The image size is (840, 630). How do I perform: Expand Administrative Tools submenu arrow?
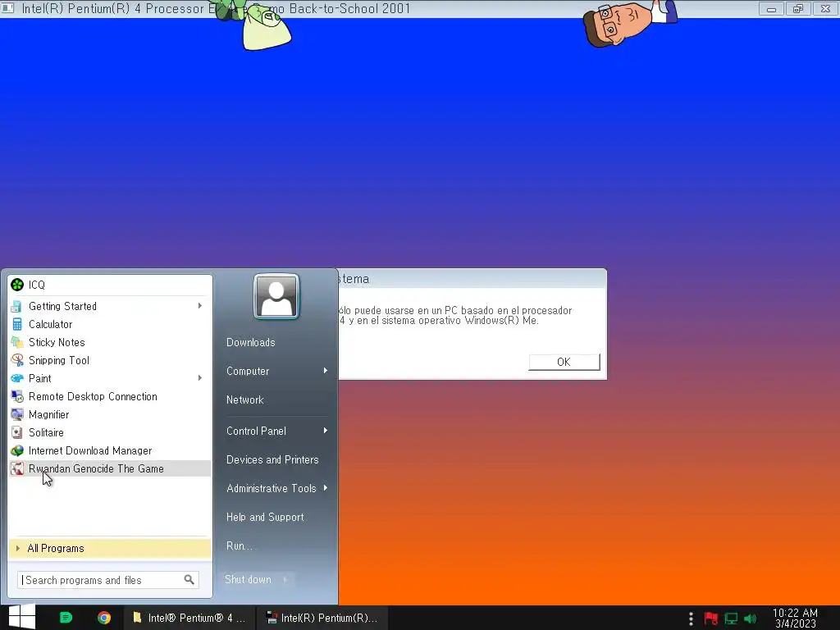pyautogui.click(x=325, y=488)
